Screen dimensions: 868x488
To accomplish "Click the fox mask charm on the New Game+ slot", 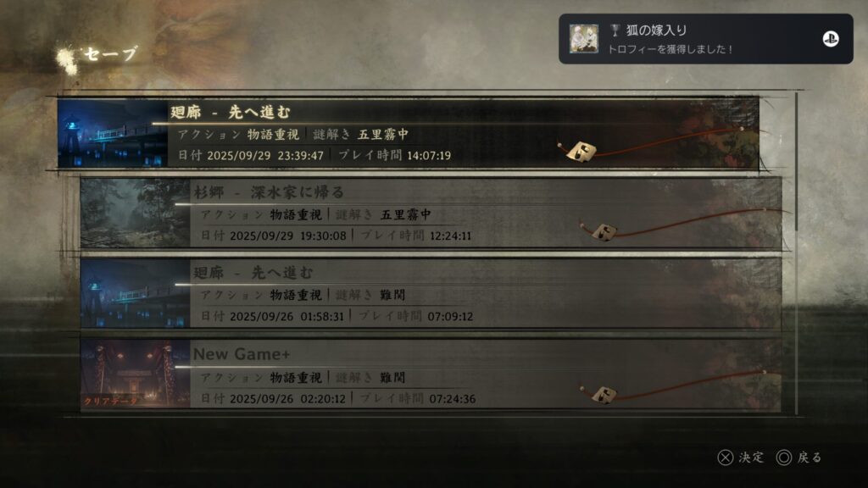I will click(x=604, y=395).
